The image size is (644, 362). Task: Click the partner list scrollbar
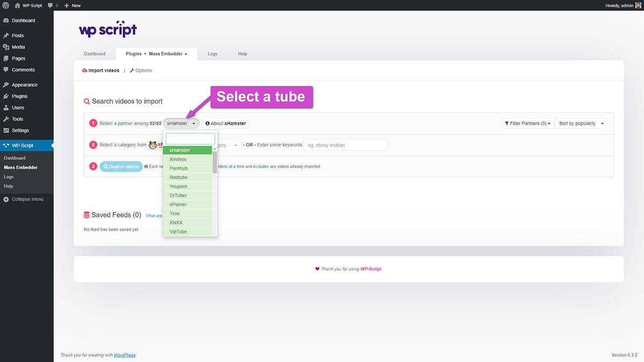[215, 162]
